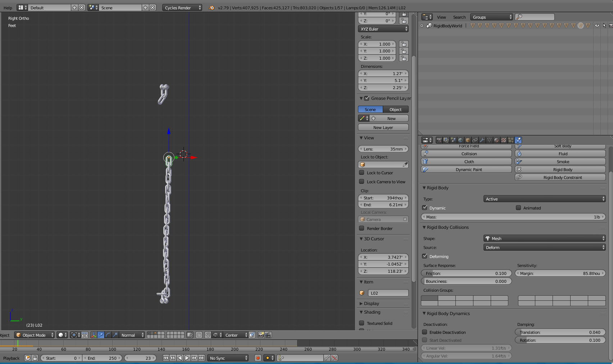Viewport: 613px width, 364px height.
Task: Click the Rigid Body Constraint button
Action: tap(560, 177)
